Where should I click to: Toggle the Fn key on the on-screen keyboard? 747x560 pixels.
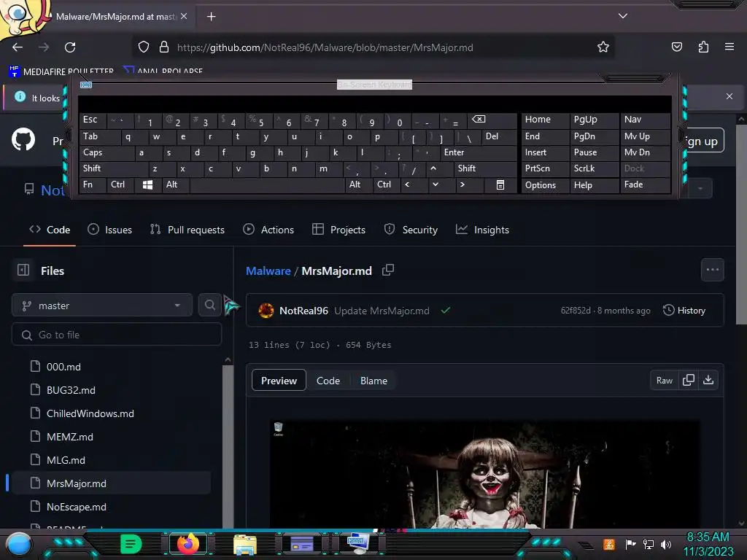coord(93,184)
